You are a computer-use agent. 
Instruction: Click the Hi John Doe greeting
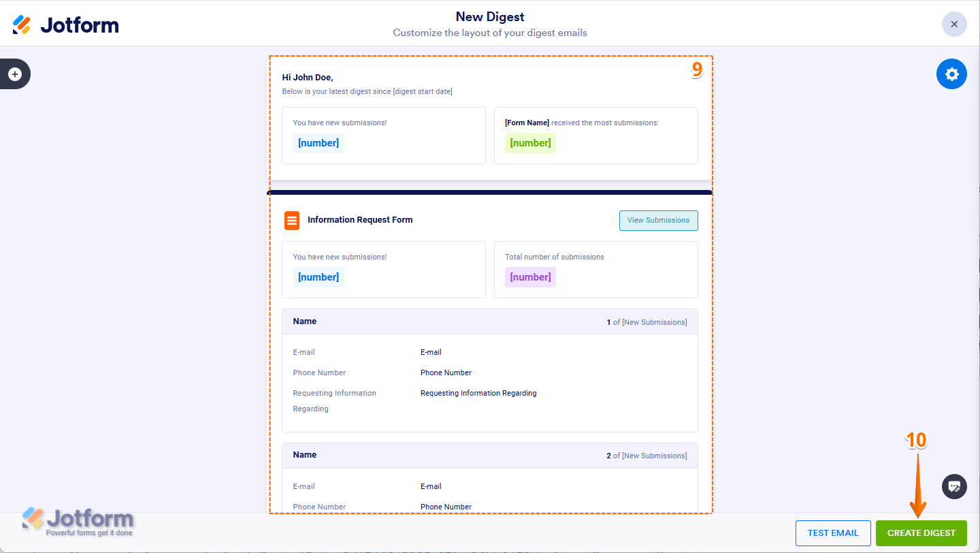pyautogui.click(x=308, y=78)
